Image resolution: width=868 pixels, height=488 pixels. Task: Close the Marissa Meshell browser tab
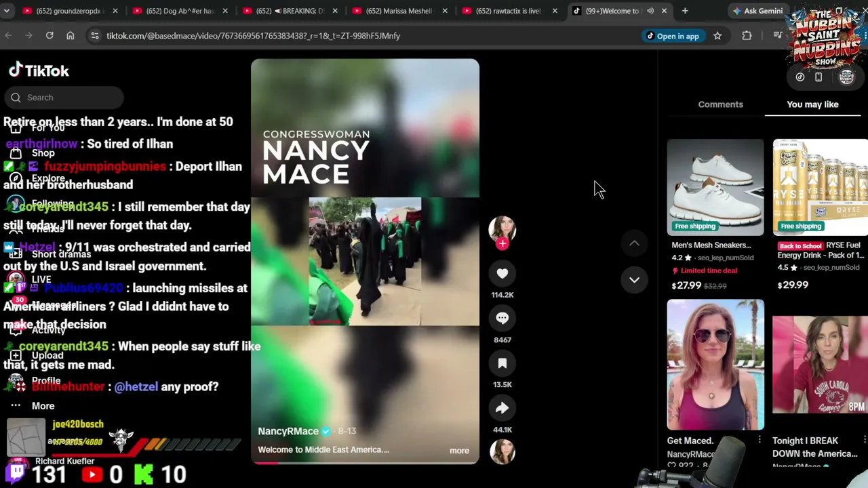(x=444, y=11)
